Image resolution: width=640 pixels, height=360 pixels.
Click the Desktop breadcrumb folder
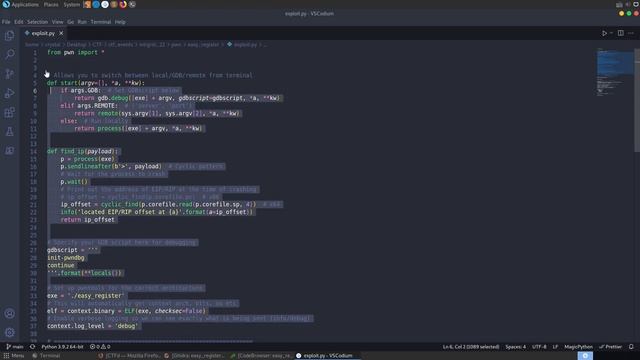coord(76,44)
